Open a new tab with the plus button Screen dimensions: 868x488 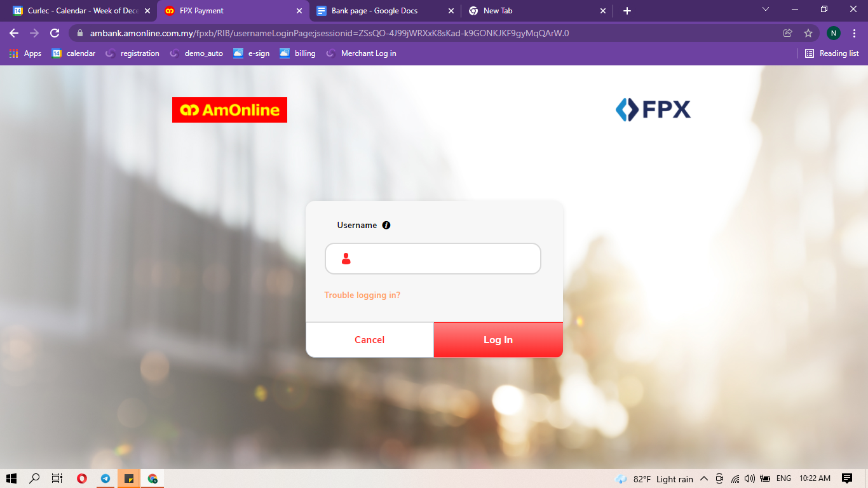coord(627,11)
